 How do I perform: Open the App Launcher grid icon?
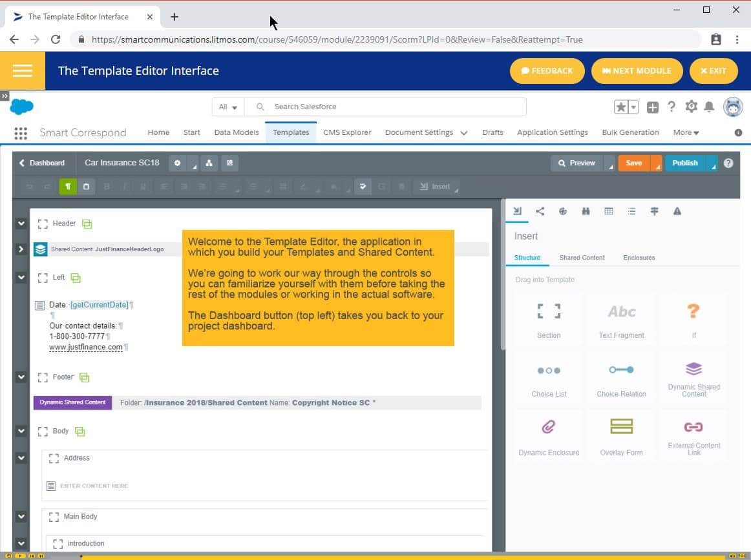21,133
